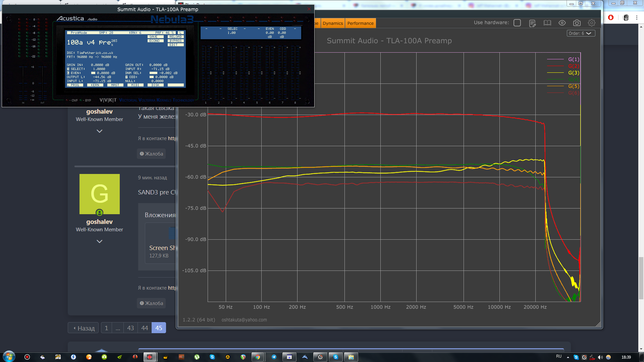The height and width of the screenshot is (362, 644).
Task: Switch to the Dynamics tab
Action: (x=332, y=23)
